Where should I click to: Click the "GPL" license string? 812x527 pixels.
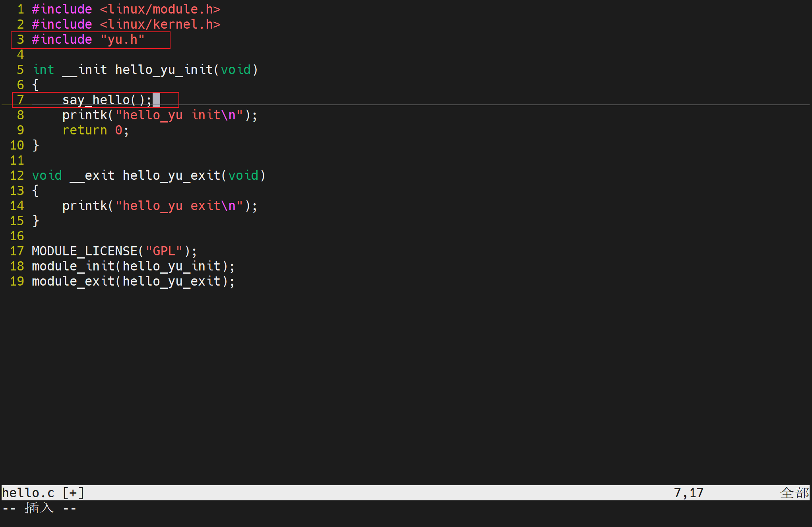click(164, 251)
